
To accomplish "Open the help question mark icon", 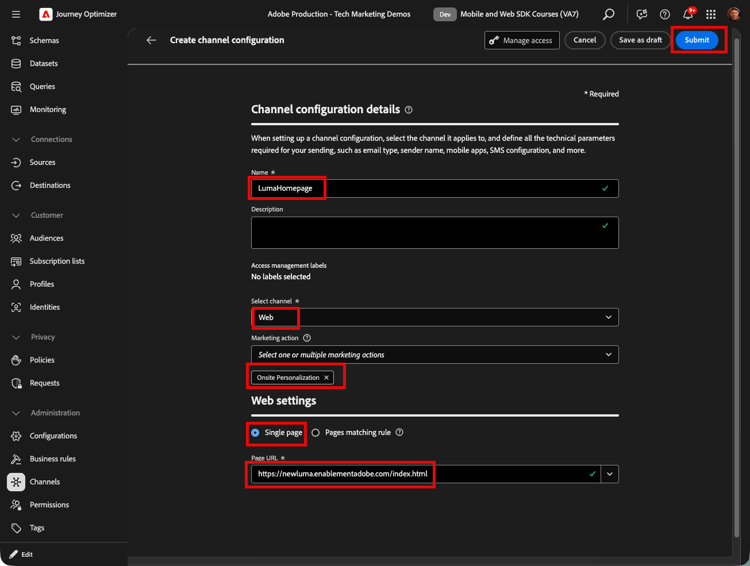I will [x=664, y=14].
